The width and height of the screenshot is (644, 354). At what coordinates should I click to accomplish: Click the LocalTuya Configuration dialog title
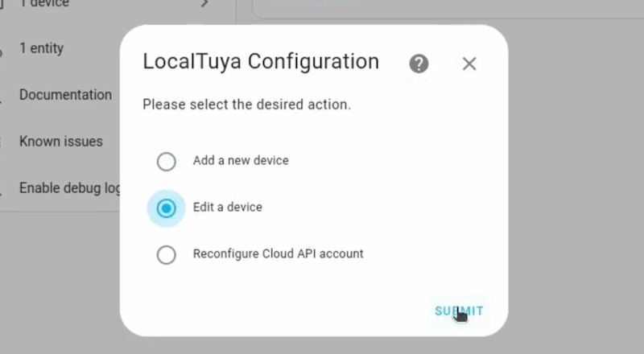(x=261, y=61)
